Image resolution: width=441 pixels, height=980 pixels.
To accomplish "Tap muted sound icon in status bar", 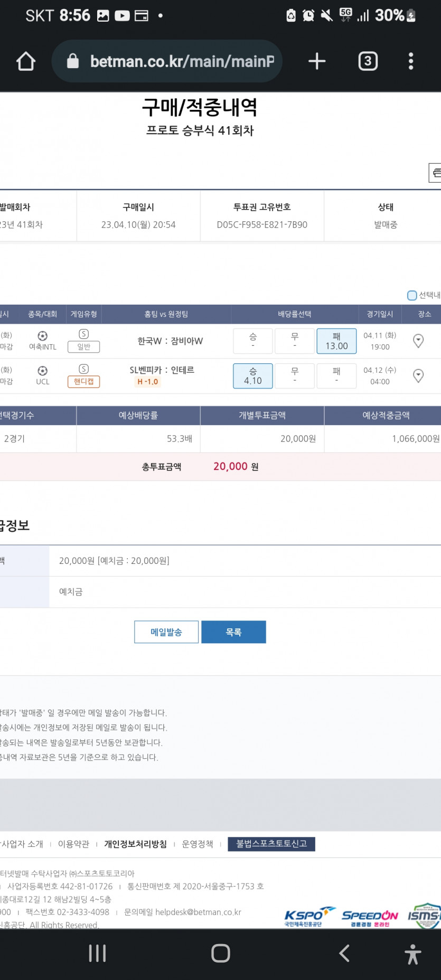I will (327, 15).
